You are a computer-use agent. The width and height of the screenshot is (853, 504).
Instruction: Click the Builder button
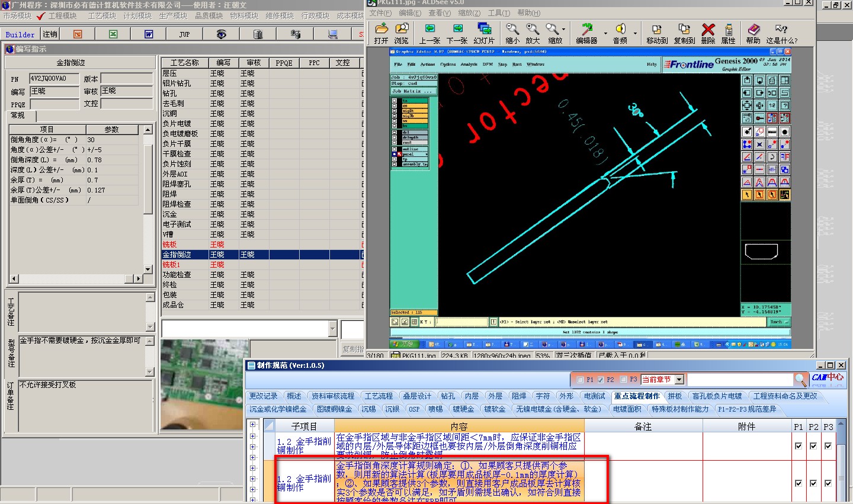click(x=20, y=34)
